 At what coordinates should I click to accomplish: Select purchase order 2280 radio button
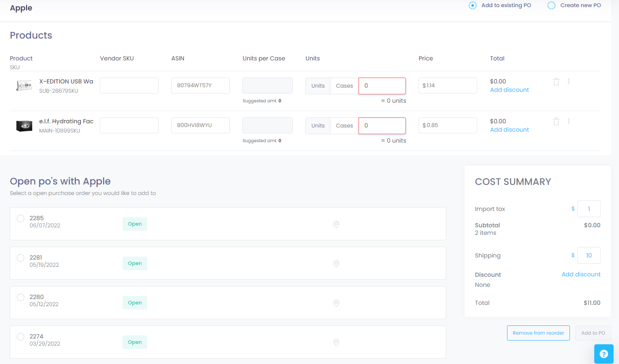[21, 297]
